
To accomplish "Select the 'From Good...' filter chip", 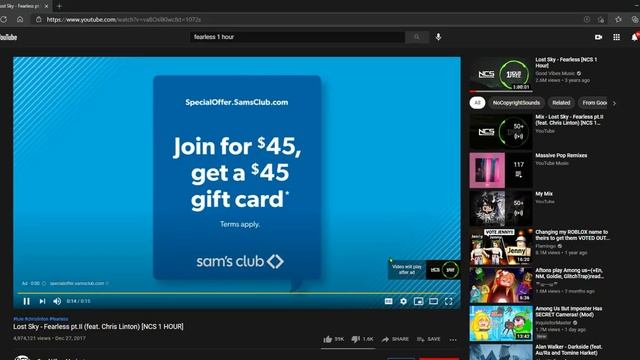I will pos(594,103).
